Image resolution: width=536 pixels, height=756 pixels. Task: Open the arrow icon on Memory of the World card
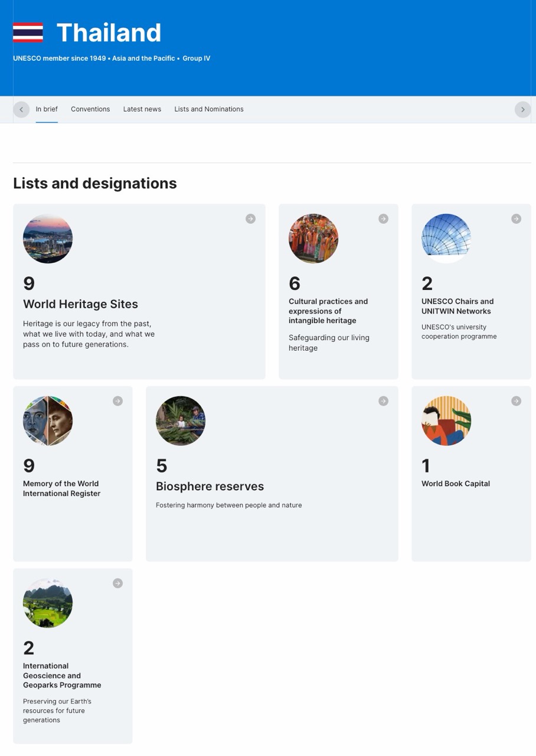pyautogui.click(x=117, y=401)
